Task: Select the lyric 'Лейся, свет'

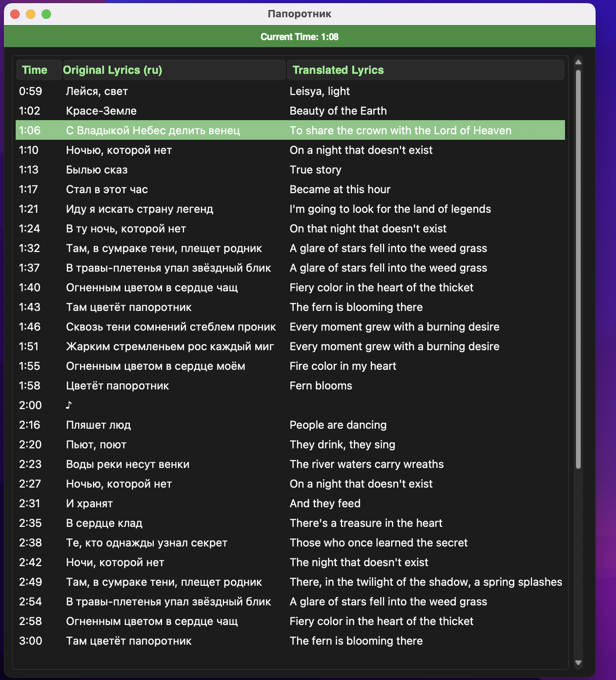Action: (x=97, y=91)
